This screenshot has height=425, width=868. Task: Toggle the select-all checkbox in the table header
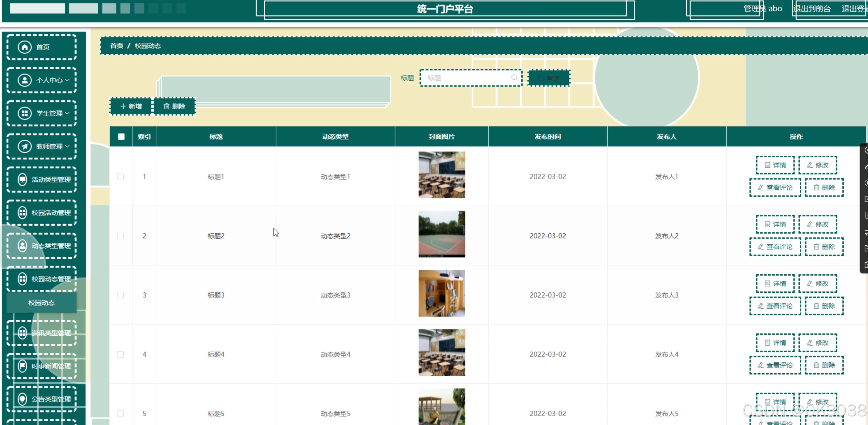coord(121,137)
